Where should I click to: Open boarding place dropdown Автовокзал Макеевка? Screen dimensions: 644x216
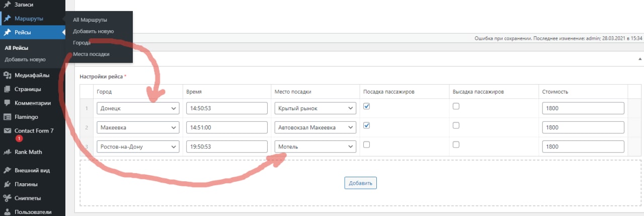point(315,127)
